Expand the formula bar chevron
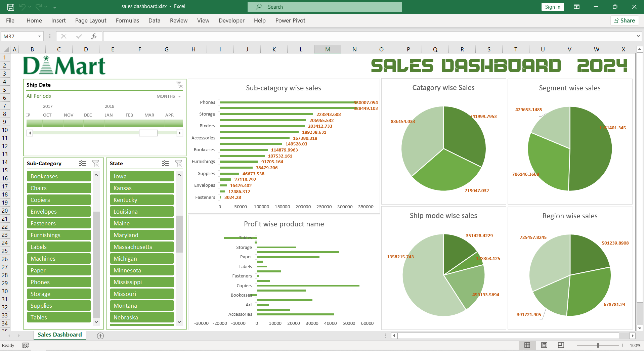This screenshot has width=644, height=351. (638, 36)
